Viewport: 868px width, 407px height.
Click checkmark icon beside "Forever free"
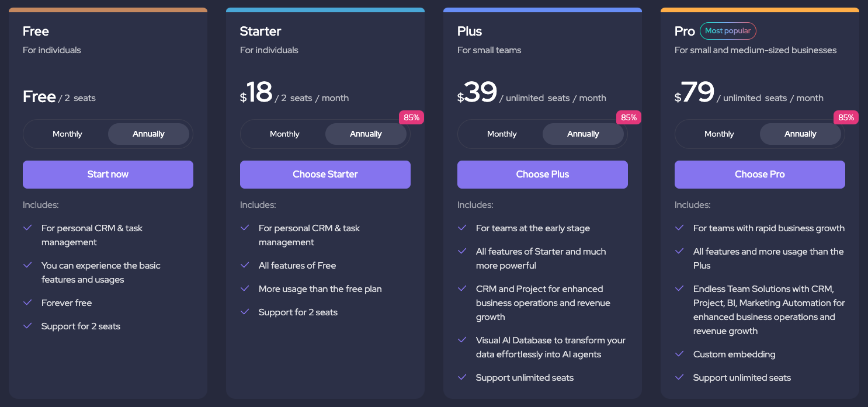[x=27, y=302]
